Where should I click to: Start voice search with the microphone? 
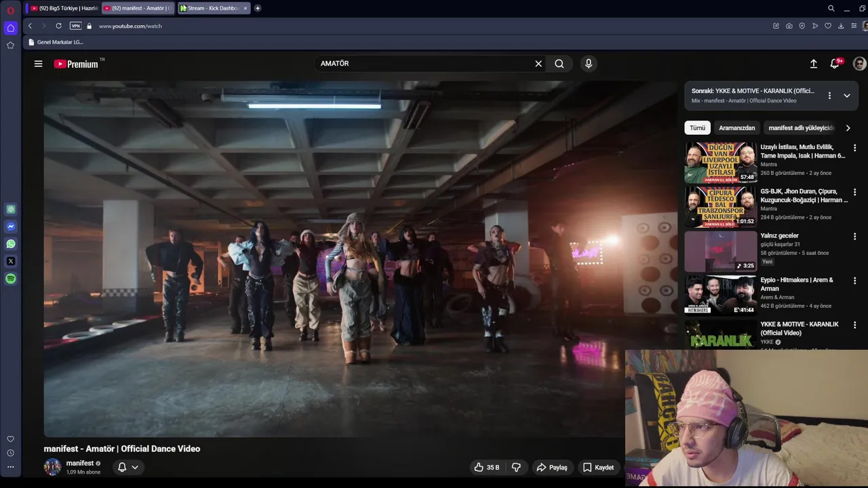pos(589,64)
